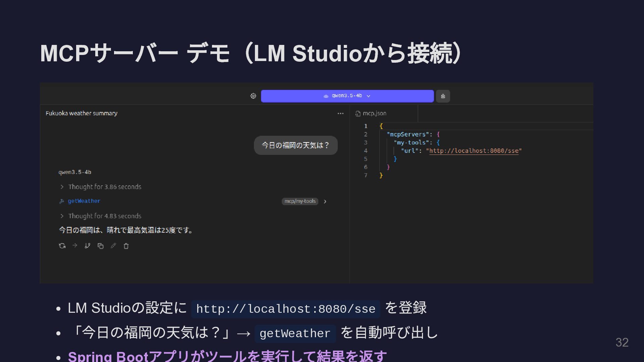This screenshot has width=644, height=362.
Task: Click the eject model icon button
Action: pyautogui.click(x=443, y=96)
